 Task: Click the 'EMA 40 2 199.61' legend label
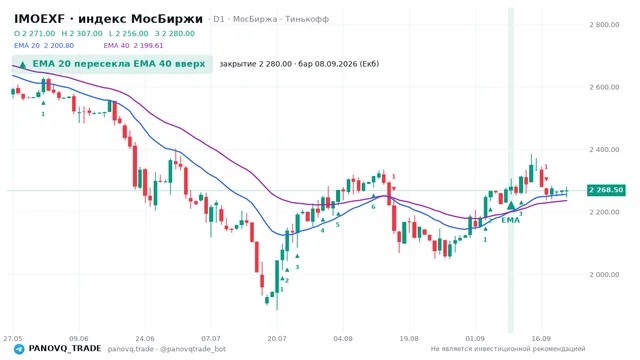(x=133, y=46)
